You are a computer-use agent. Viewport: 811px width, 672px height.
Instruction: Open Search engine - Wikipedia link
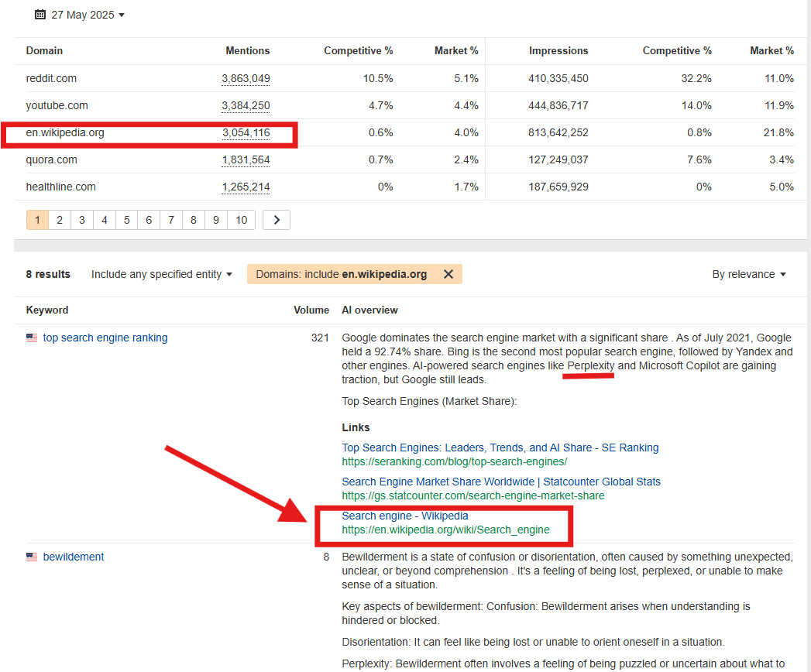click(405, 516)
